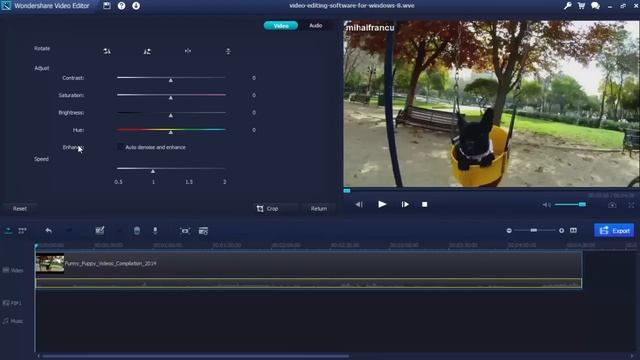Adjust the timeline zoom slider
Image resolution: width=640 pixels, height=360 pixels.
(535, 231)
